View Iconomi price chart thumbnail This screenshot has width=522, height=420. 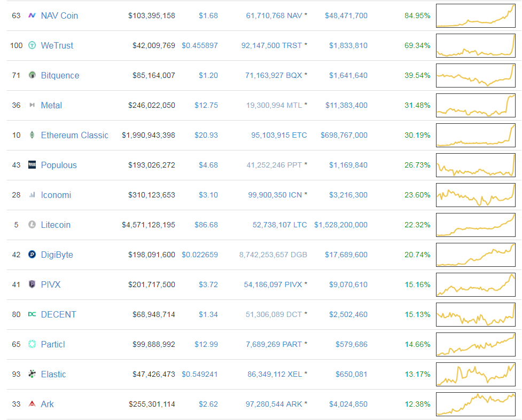(x=476, y=195)
